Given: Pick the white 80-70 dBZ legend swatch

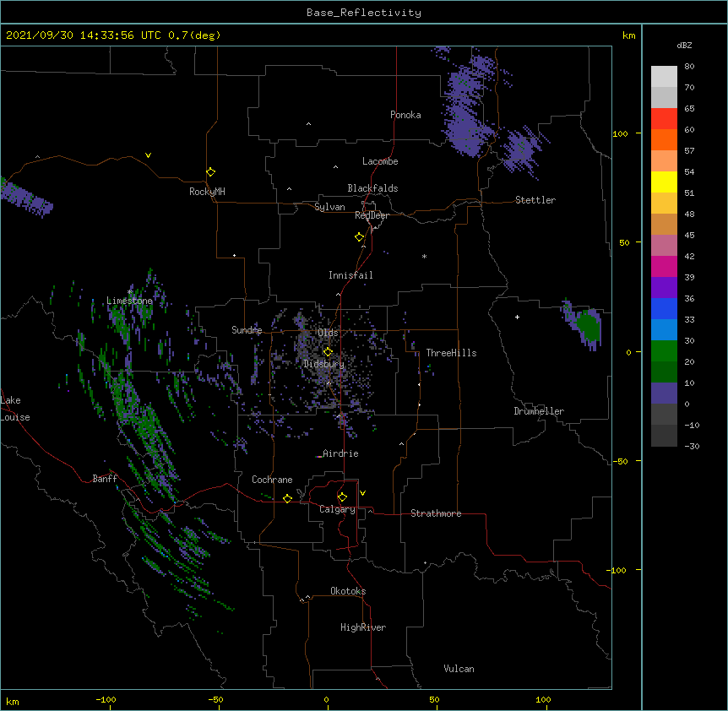Looking at the screenshot, I should [x=664, y=77].
